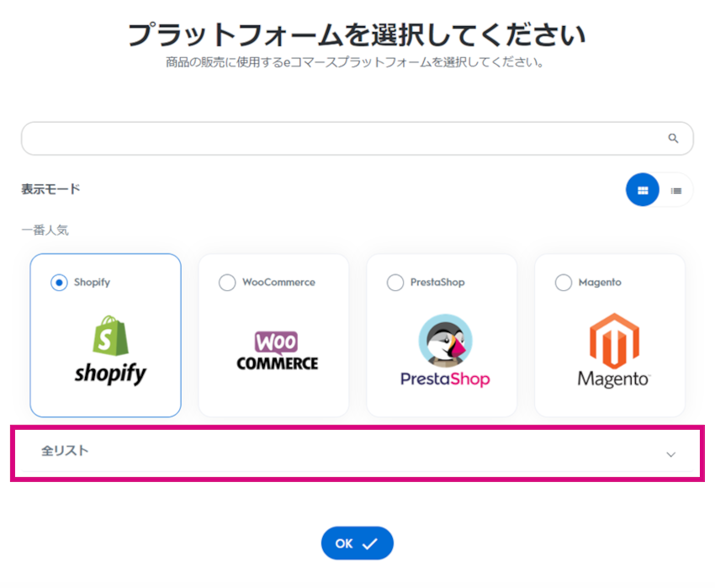Click the 全リスト label text
The image size is (715, 588).
[x=65, y=451]
